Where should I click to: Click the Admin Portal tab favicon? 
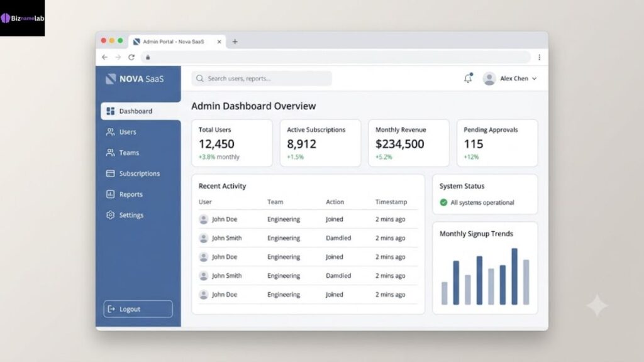click(136, 41)
